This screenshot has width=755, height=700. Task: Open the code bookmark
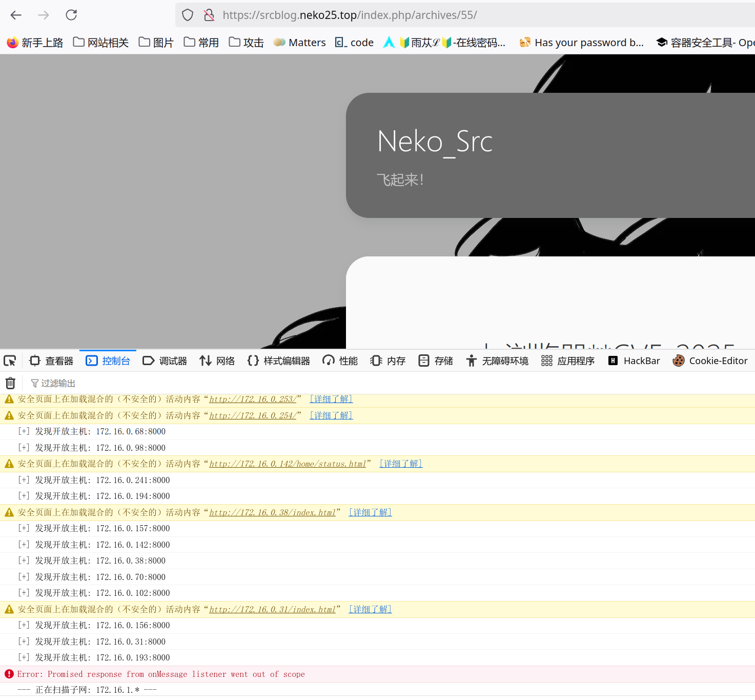tap(354, 43)
